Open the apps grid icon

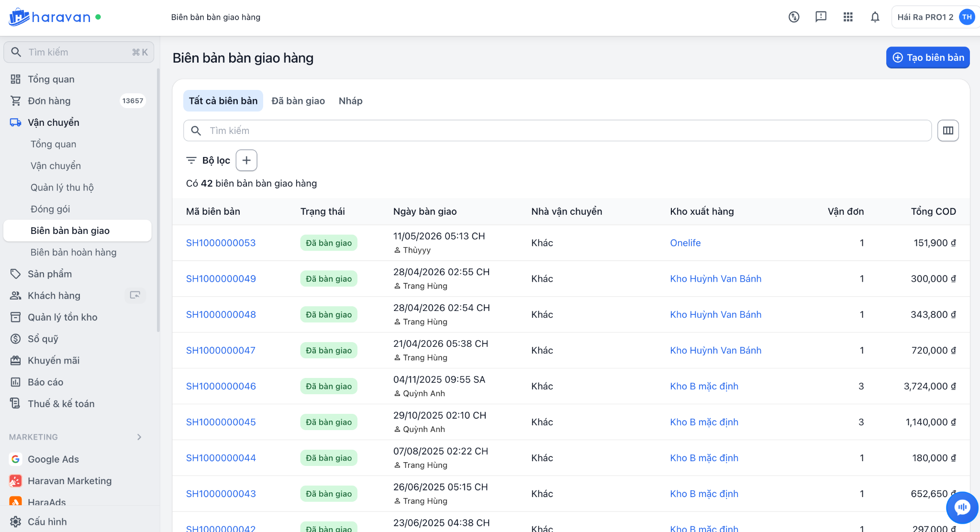848,17
